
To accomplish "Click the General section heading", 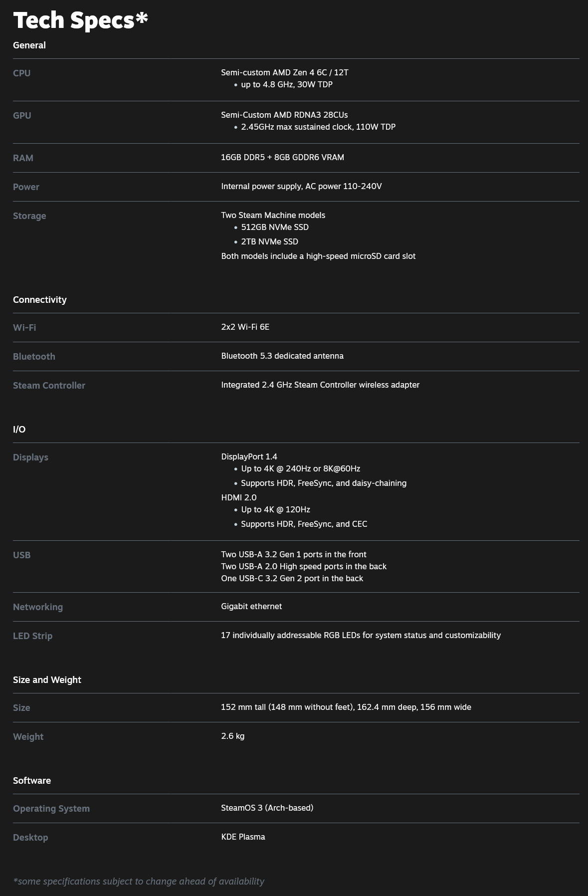I will 29,45.
